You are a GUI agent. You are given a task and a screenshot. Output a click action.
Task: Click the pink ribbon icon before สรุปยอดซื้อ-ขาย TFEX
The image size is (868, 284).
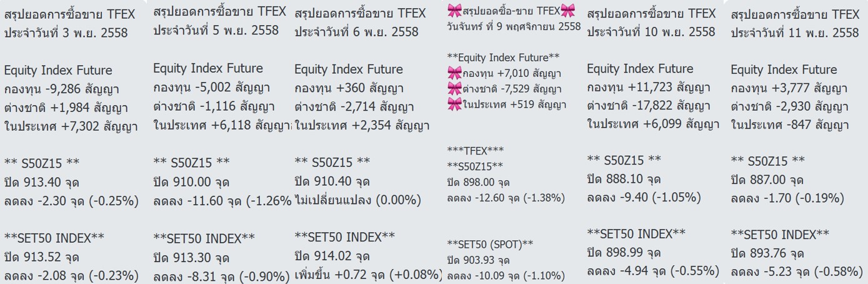tap(455, 10)
